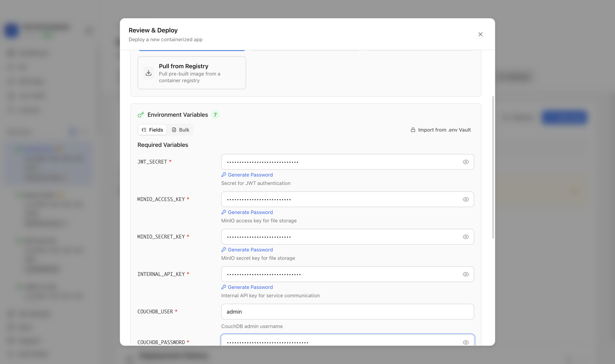Click 'MinIO access key for file storage' text
This screenshot has height=364, width=615.
pos(259,221)
